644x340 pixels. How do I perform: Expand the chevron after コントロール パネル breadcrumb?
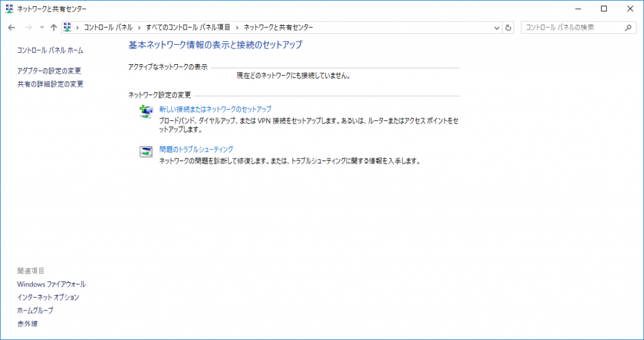point(140,28)
